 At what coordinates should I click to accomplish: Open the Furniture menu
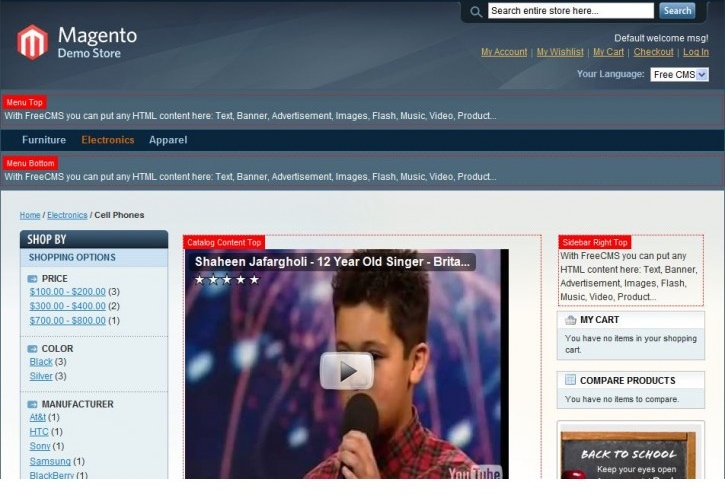[44, 140]
